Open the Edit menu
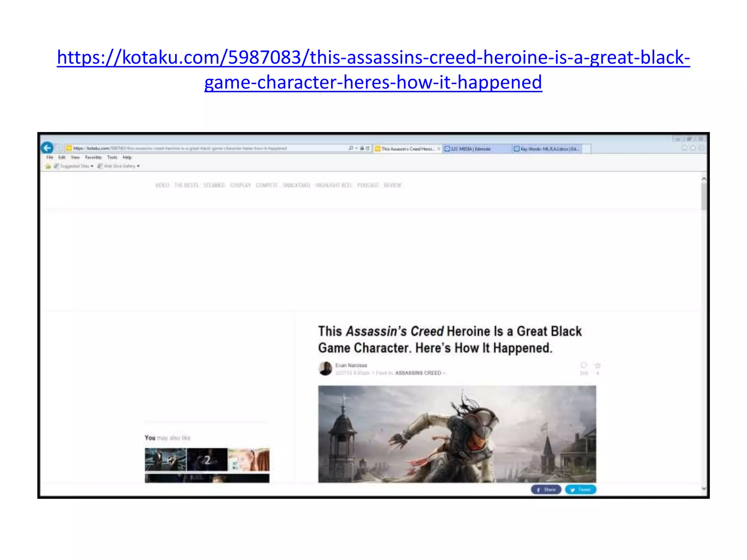The width and height of the screenshot is (747, 560). (x=62, y=157)
